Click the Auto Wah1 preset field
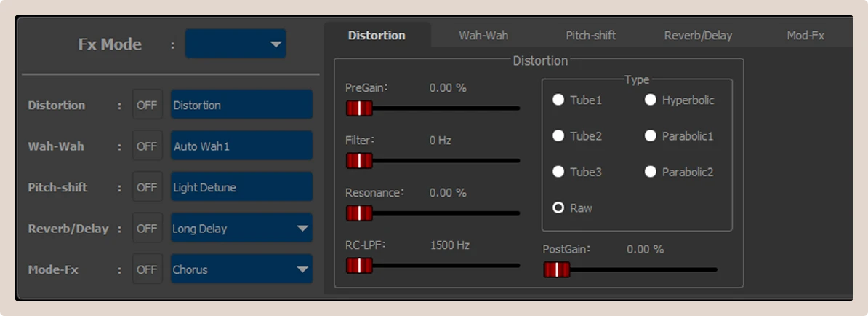 point(241,146)
